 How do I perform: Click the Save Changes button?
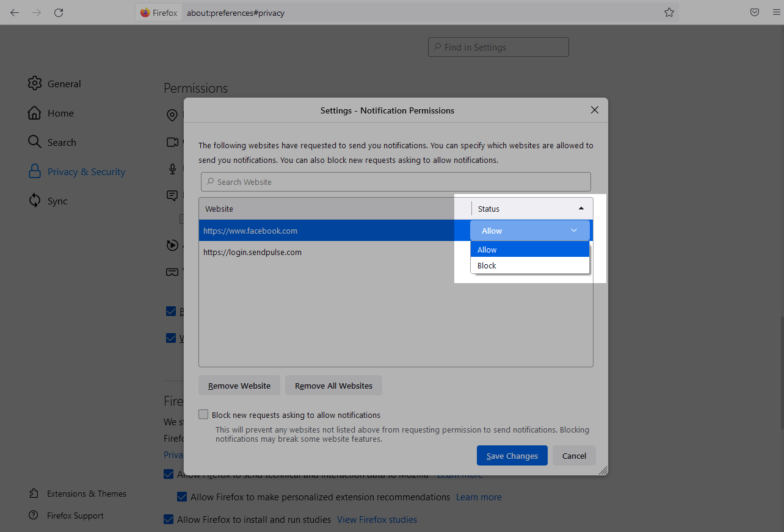click(512, 456)
